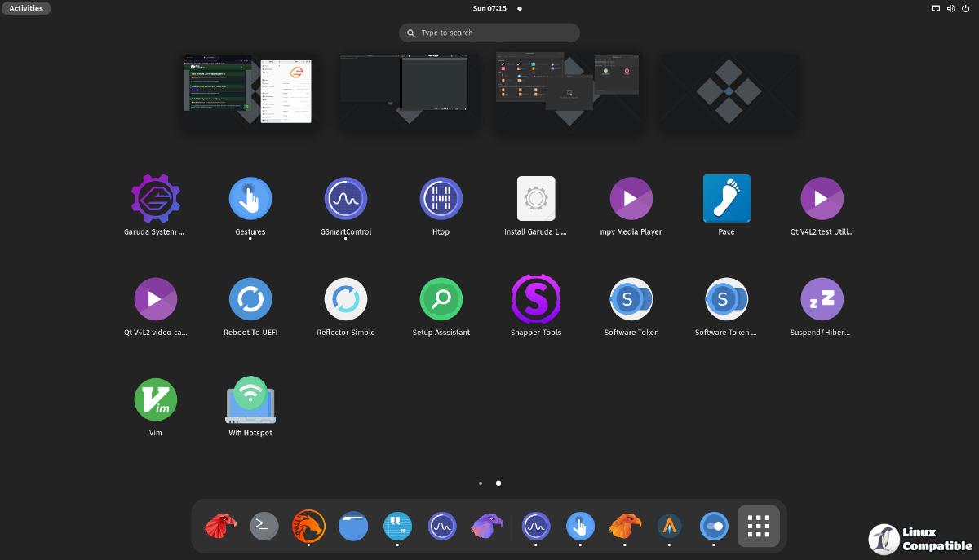Open Reboot To UEFI
The height and width of the screenshot is (560, 979).
(250, 299)
